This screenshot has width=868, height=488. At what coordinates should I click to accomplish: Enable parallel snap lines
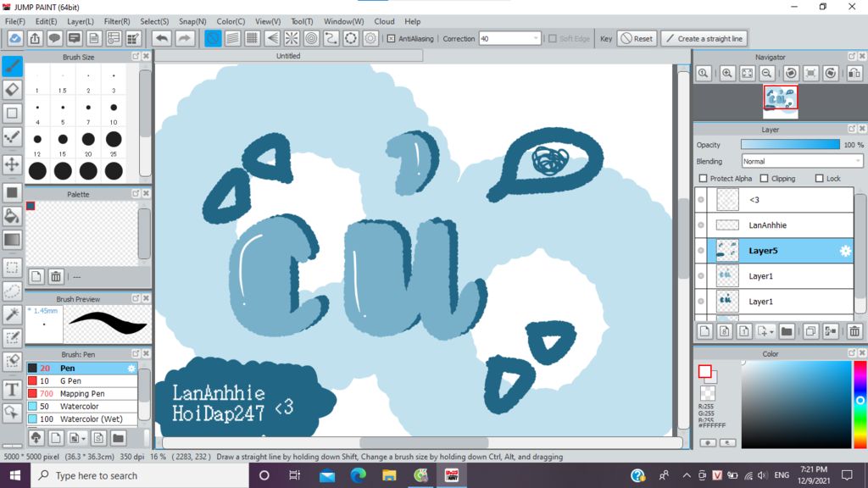(x=233, y=39)
